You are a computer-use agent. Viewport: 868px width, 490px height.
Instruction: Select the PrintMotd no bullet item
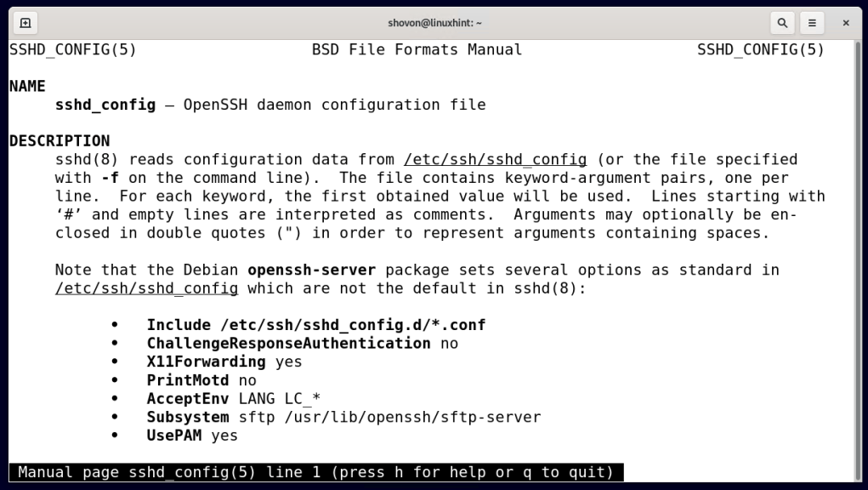click(x=207, y=380)
